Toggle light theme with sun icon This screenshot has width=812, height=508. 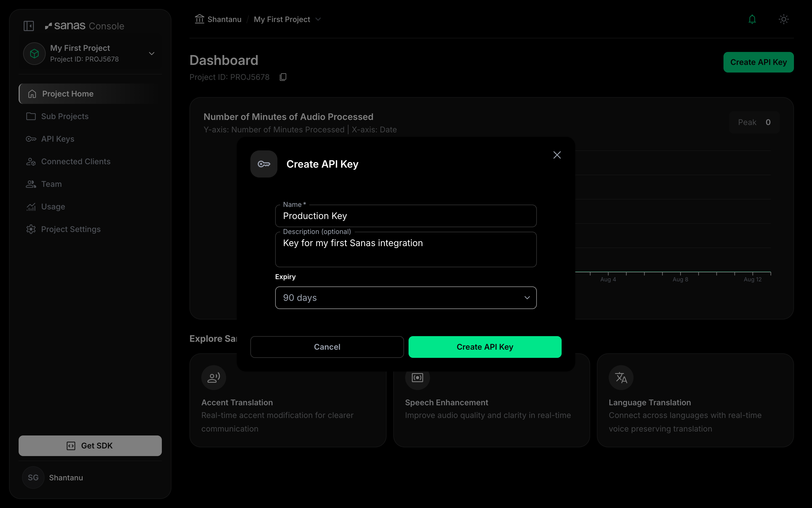(784, 19)
